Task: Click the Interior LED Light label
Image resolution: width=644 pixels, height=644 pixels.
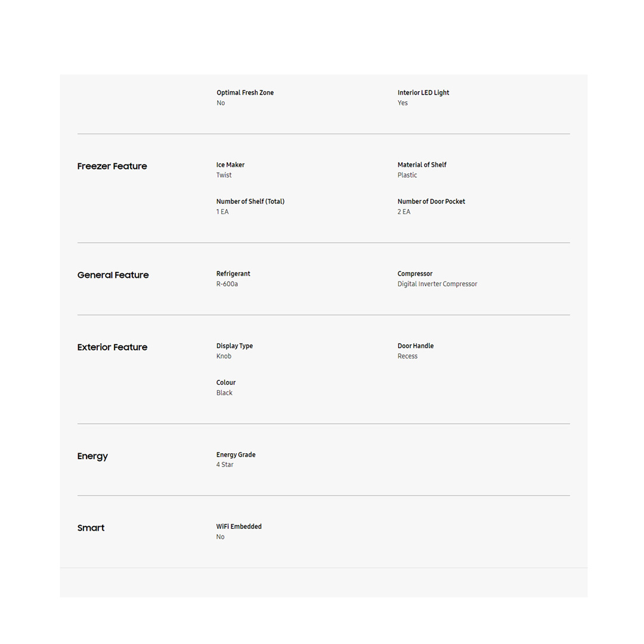Action: tap(423, 92)
